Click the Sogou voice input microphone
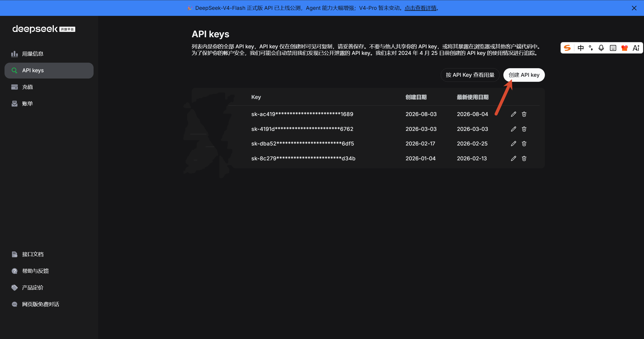The height and width of the screenshot is (339, 644). [x=601, y=48]
